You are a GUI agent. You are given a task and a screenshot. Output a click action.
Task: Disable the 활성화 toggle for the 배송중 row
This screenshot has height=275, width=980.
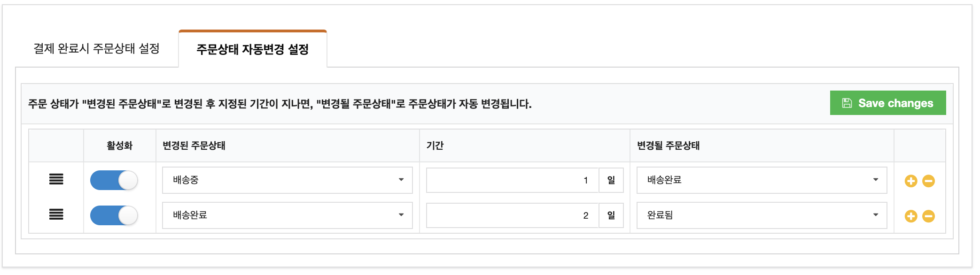click(x=114, y=180)
